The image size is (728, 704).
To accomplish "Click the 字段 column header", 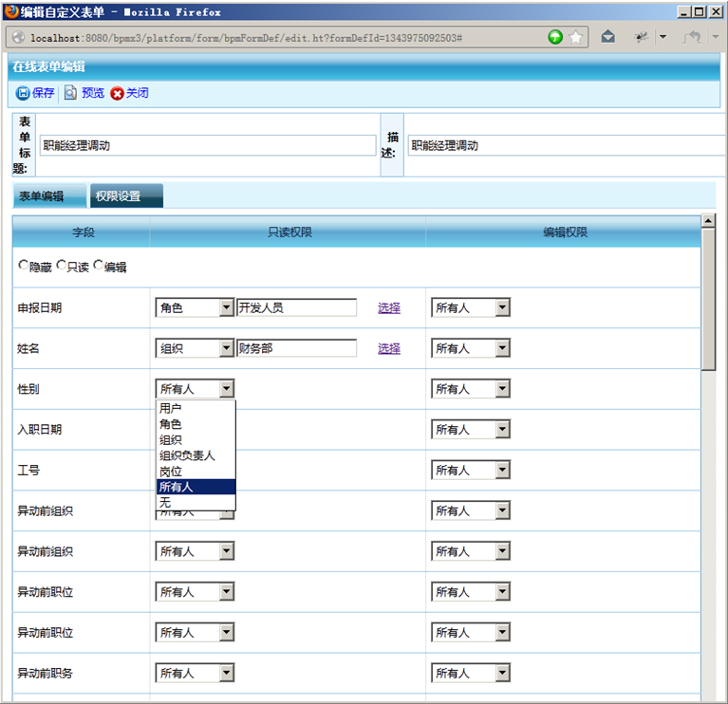I will point(84,232).
